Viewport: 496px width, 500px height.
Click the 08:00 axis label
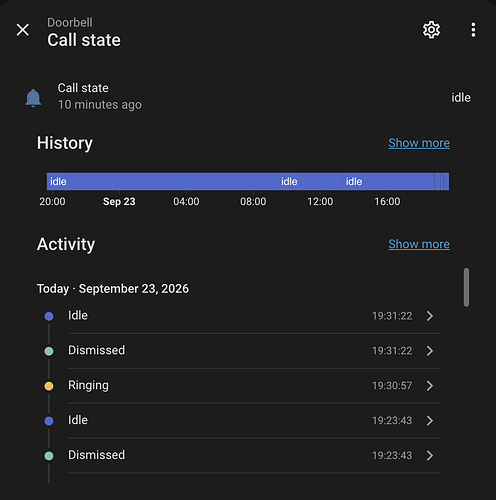[x=253, y=201]
